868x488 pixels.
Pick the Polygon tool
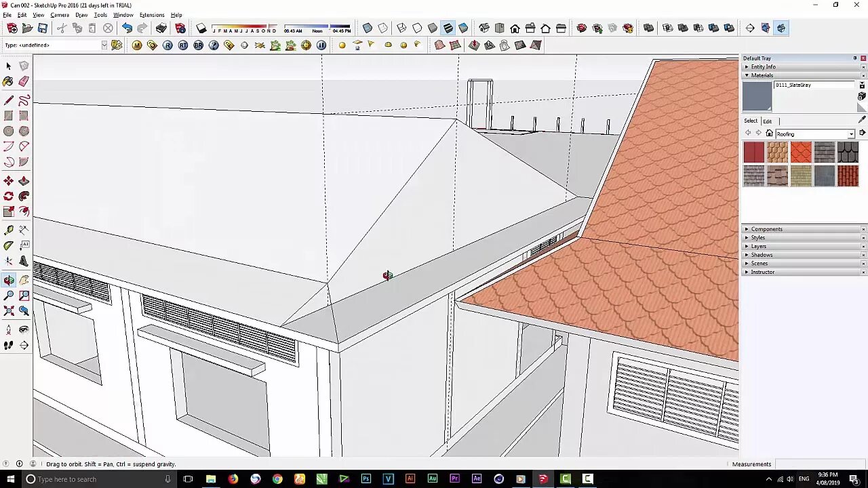[x=24, y=131]
